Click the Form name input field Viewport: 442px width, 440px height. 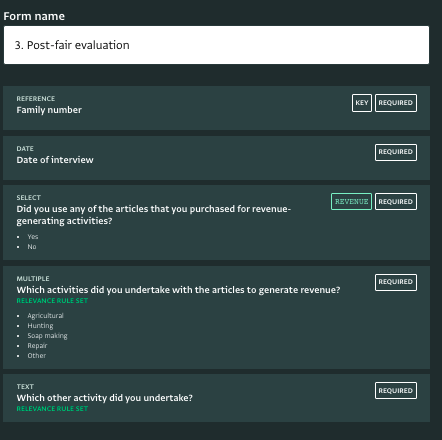(216, 45)
